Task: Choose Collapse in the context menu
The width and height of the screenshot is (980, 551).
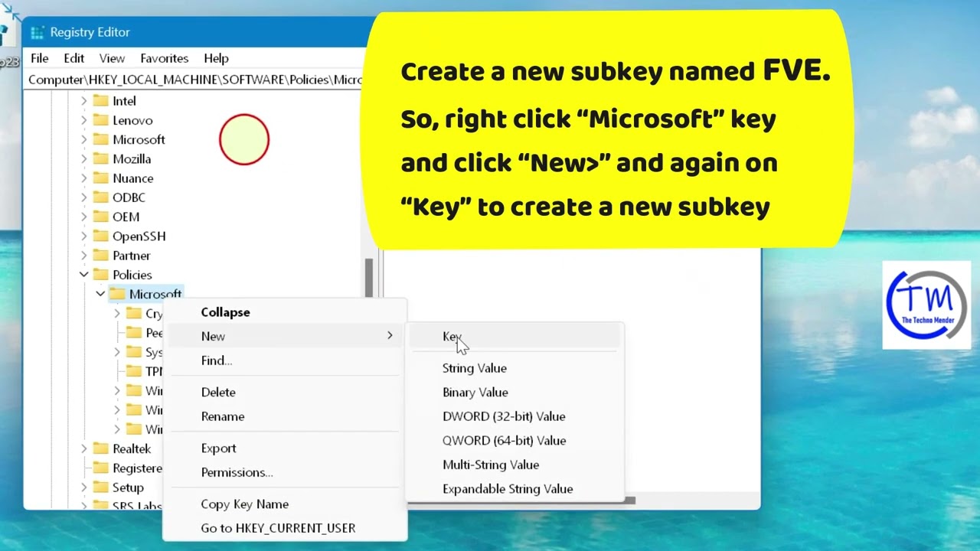Action: 285,312
